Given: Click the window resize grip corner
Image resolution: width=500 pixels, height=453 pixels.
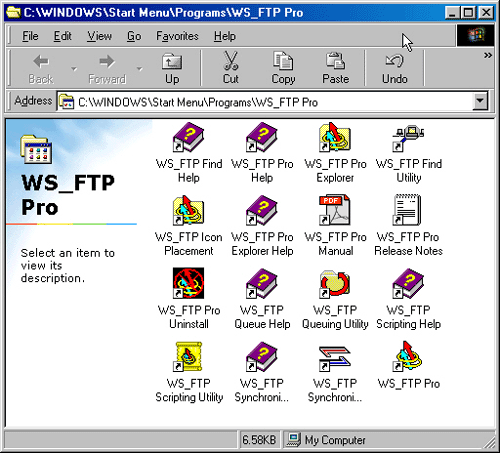Looking at the screenshot, I should pos(490,442).
